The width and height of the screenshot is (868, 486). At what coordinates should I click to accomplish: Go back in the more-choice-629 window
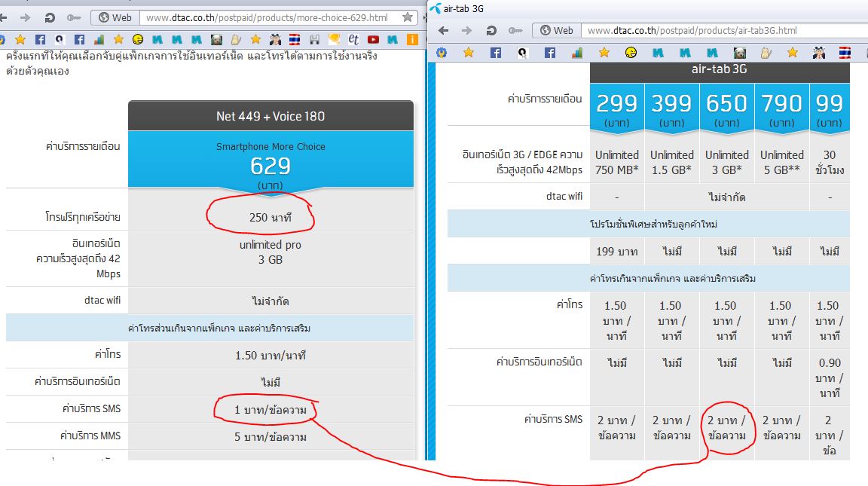tap(3, 18)
